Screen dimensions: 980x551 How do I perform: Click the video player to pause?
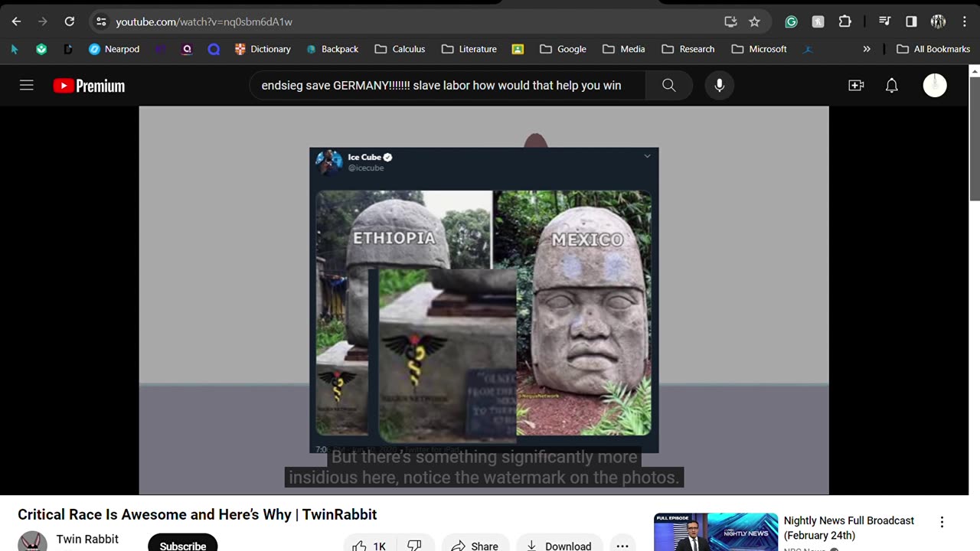tap(484, 300)
